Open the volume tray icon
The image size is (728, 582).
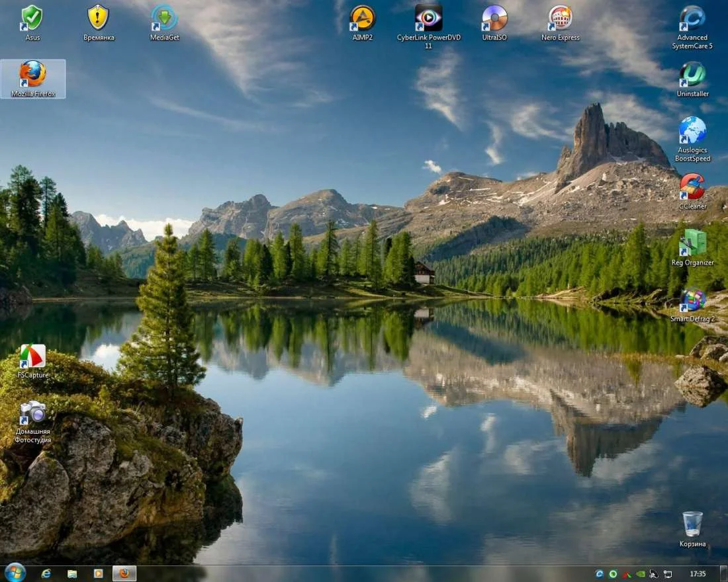tap(654, 574)
